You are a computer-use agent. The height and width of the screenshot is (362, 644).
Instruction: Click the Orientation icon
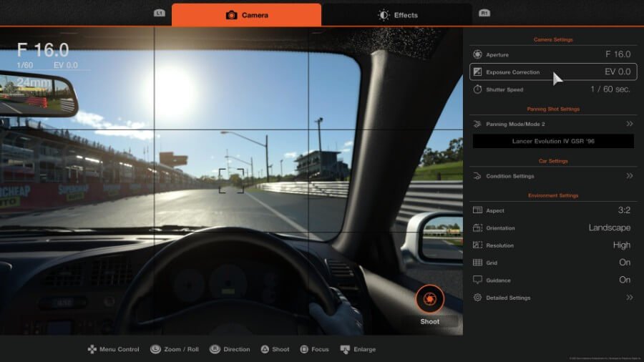478,228
